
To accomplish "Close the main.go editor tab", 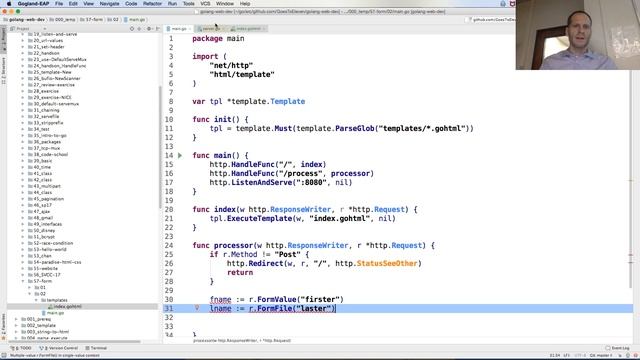I will pyautogui.click(x=190, y=29).
